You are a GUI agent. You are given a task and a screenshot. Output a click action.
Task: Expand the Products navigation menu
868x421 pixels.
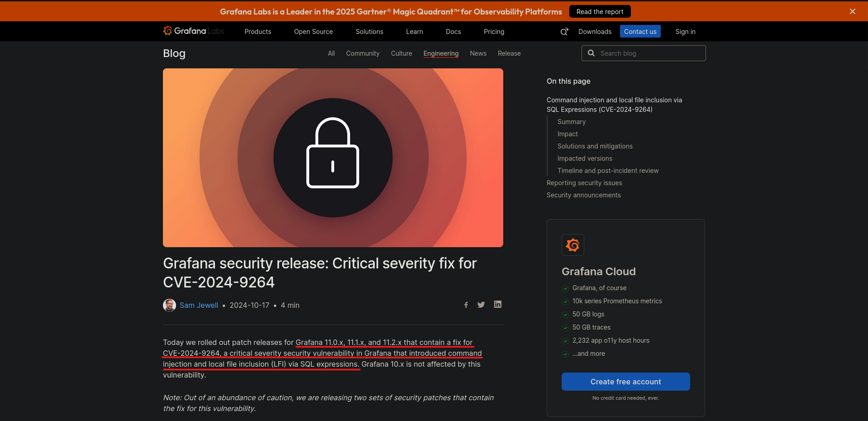click(258, 32)
